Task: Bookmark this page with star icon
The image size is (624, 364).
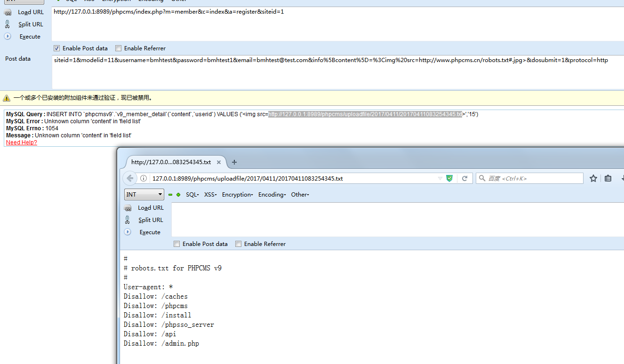Action: 593,178
